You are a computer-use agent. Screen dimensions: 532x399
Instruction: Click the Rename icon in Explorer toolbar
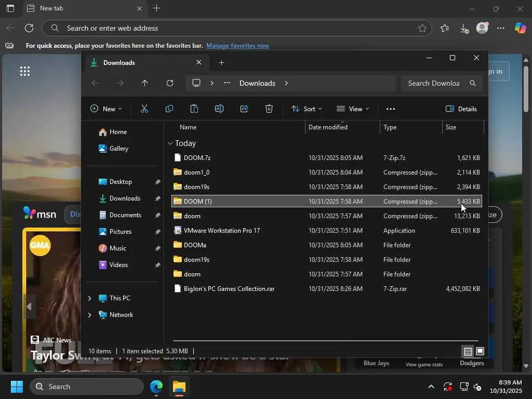[219, 109]
